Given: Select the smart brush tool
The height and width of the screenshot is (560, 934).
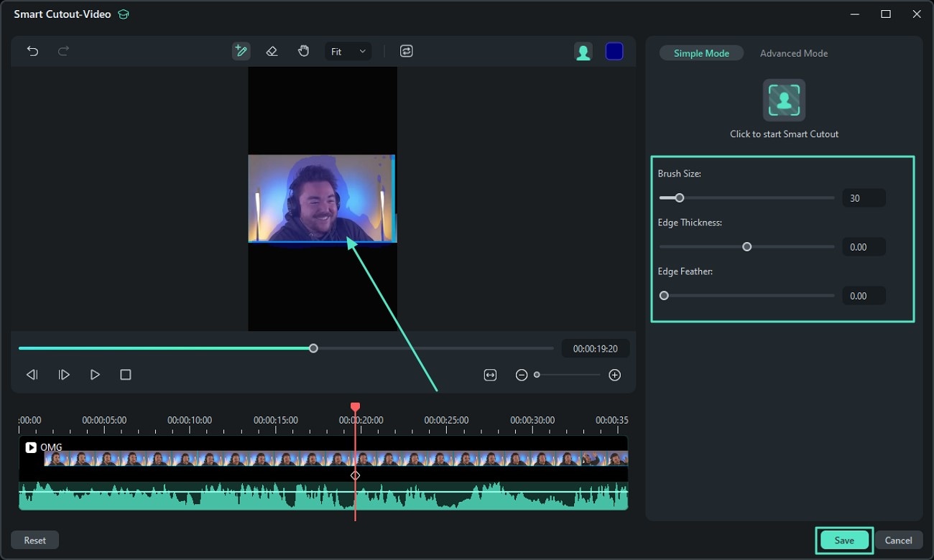Looking at the screenshot, I should point(241,51).
